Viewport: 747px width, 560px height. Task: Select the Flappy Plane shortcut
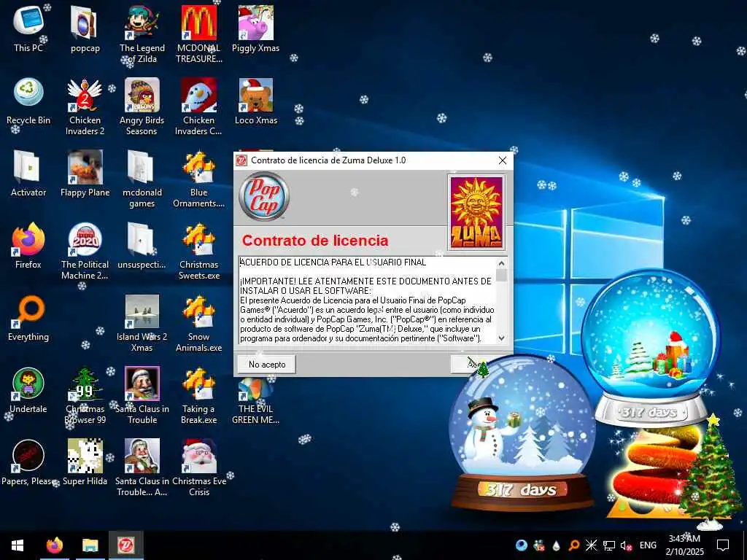point(85,174)
